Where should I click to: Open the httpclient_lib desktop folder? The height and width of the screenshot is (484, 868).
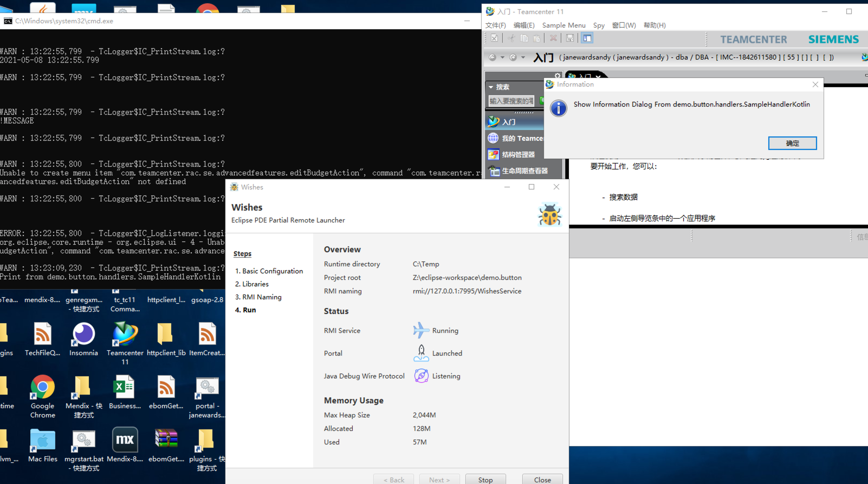[166, 339]
